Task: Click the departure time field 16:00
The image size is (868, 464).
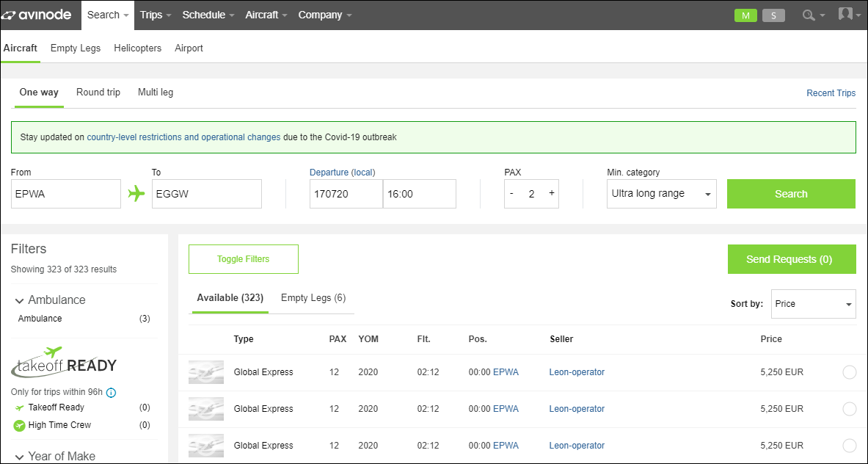Action: (420, 194)
